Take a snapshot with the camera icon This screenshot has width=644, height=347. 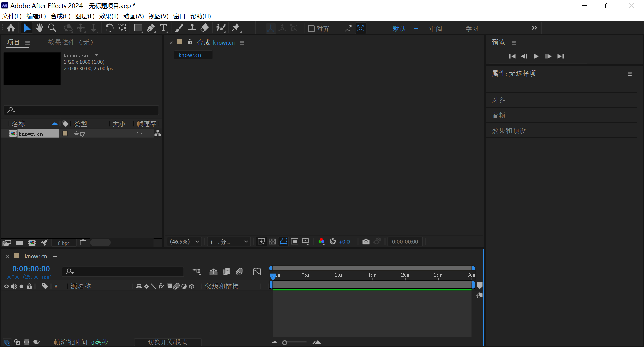[x=366, y=242]
